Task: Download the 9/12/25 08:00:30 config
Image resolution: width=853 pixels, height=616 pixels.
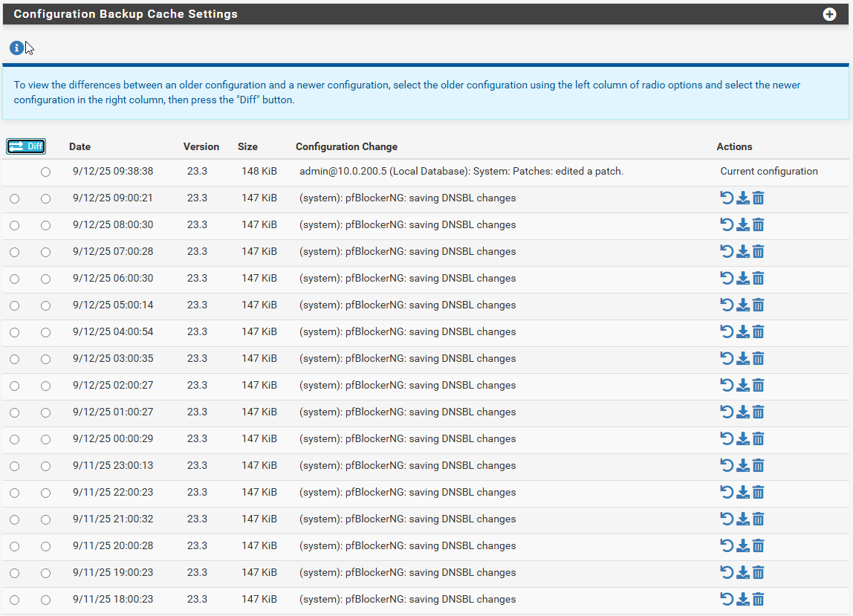Action: 742,224
